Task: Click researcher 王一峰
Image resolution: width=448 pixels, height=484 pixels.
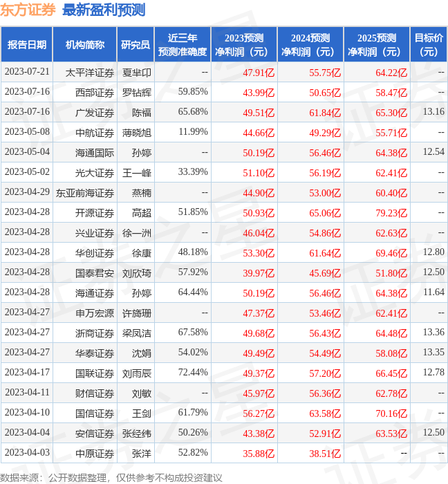Action: pos(137,173)
